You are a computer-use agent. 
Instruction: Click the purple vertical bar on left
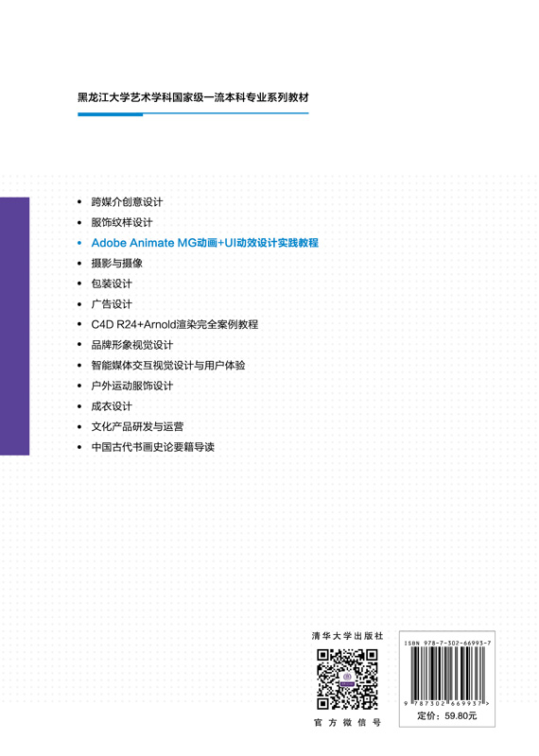coord(14,326)
